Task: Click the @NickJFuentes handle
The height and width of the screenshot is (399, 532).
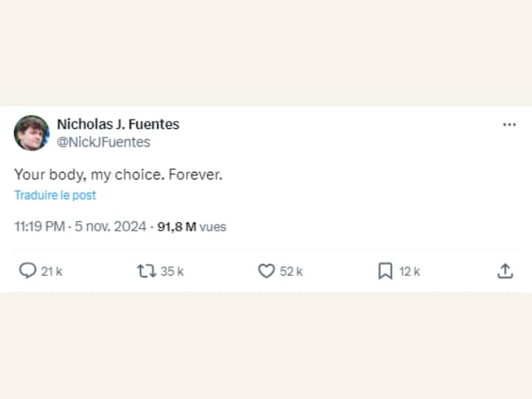Action: [x=104, y=142]
